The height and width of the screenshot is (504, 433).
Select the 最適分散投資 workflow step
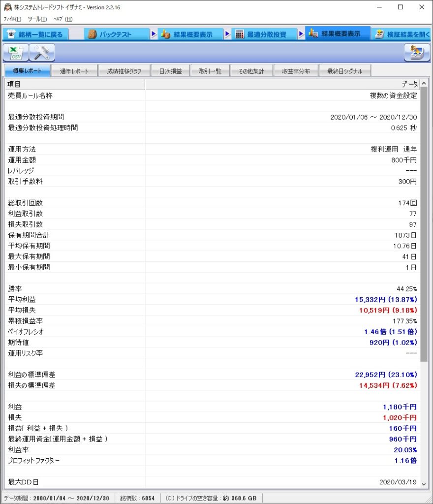[x=261, y=34]
